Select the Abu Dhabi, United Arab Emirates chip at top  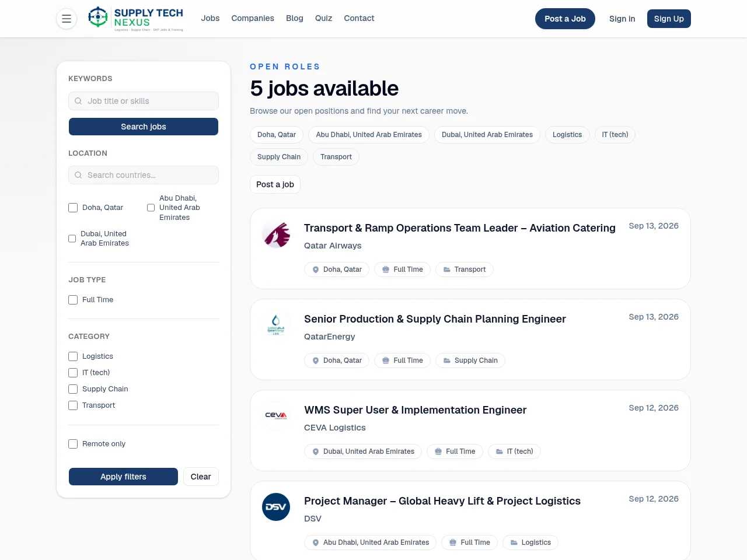(x=369, y=135)
